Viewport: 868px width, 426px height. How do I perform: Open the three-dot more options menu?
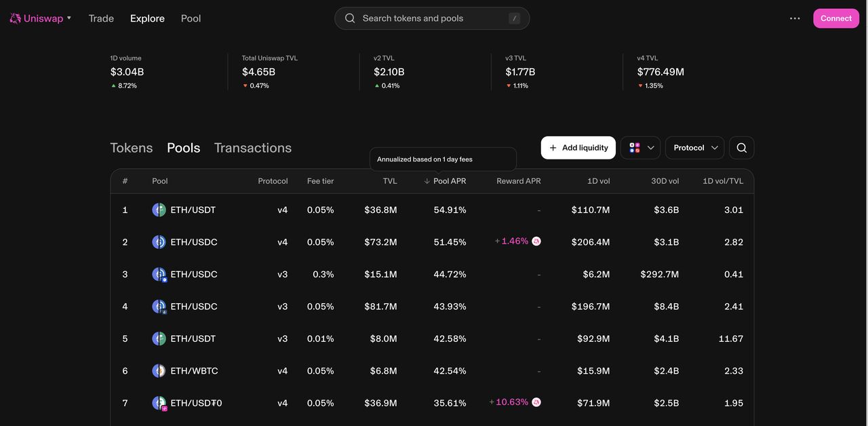click(x=795, y=18)
